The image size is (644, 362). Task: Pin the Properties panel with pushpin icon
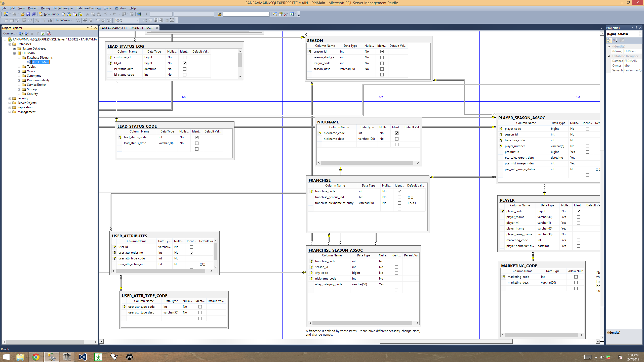tap(636, 28)
